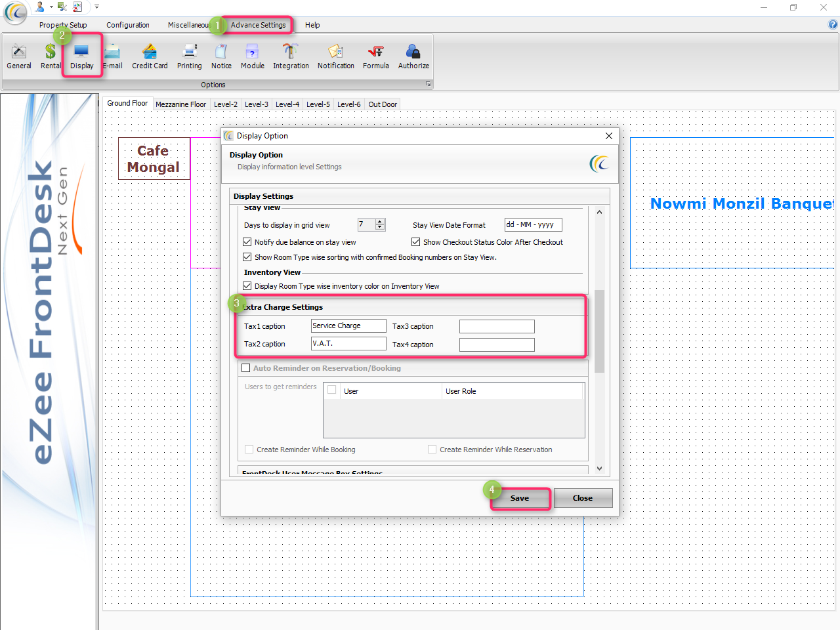Click the monitor tools quick-access icon
The image size is (840, 630).
coord(62,7)
